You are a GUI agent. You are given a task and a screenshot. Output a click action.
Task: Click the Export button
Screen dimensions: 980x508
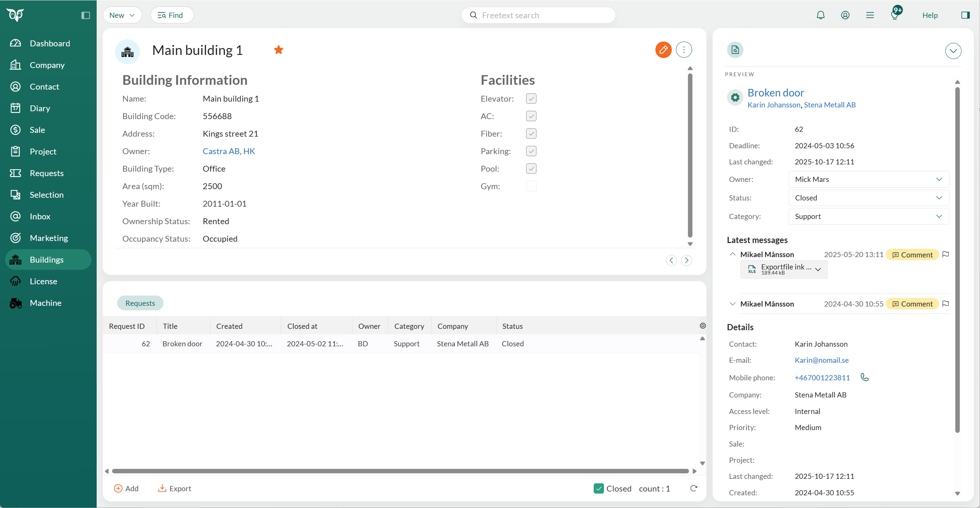tap(174, 488)
